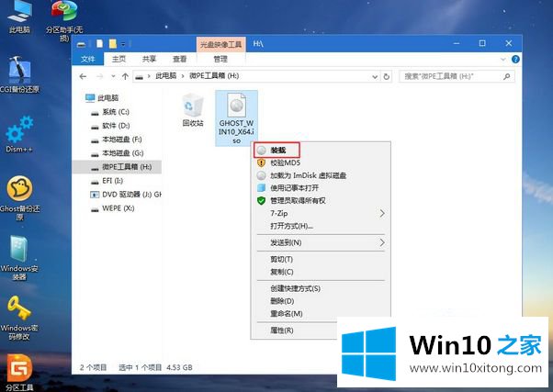Expand the 发送到(N) submenu
The height and width of the screenshot is (392, 553).
point(382,242)
